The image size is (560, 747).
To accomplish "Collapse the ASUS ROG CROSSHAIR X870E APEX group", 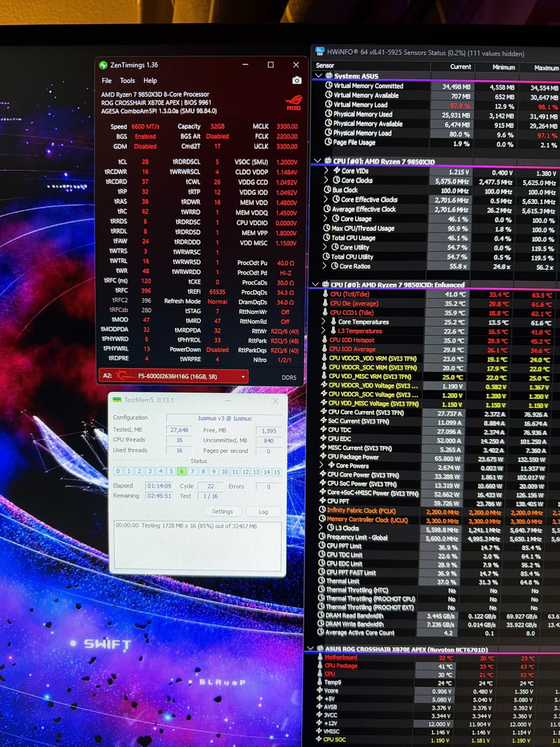I will click(311, 649).
